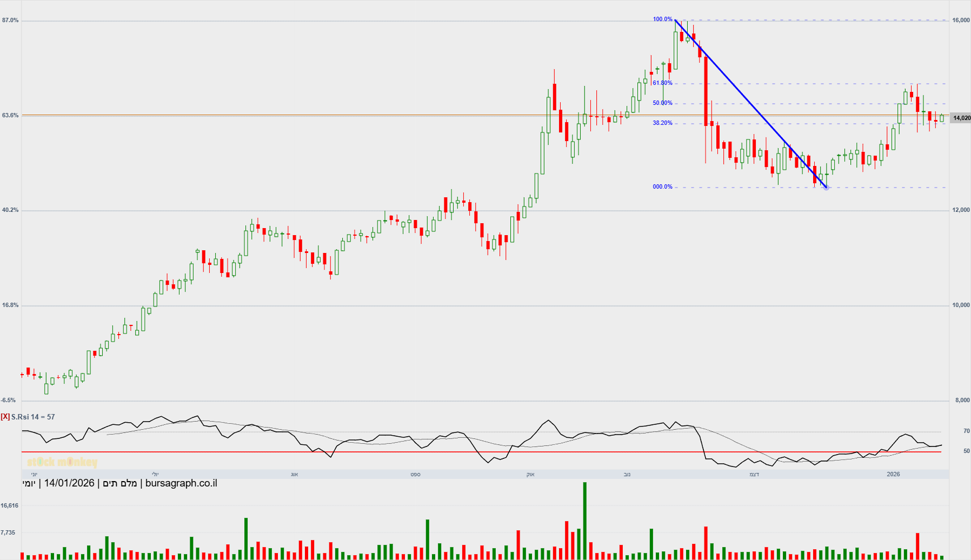Click the ספט month label on the time axis
The image size is (971, 560).
point(415,475)
